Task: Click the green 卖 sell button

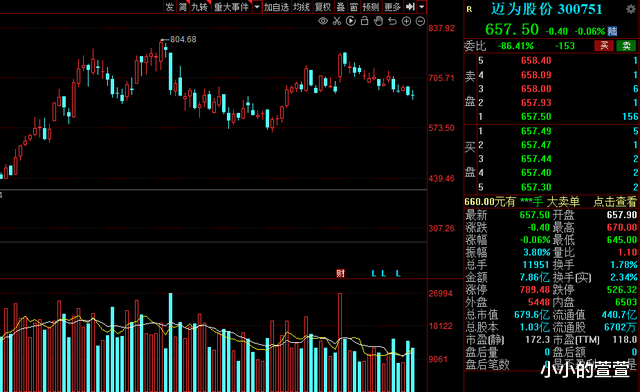Action: 627,46
